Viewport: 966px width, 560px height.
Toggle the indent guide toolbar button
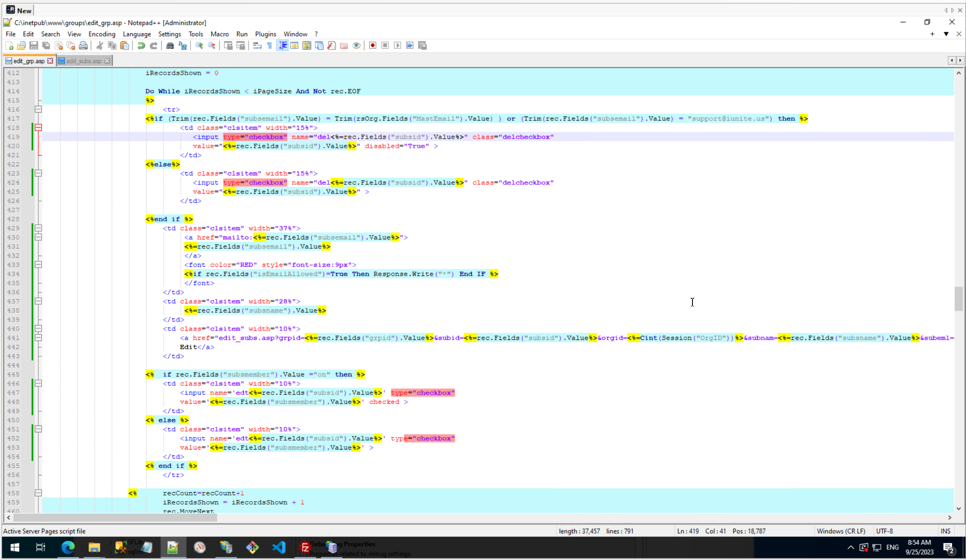pyautogui.click(x=283, y=46)
